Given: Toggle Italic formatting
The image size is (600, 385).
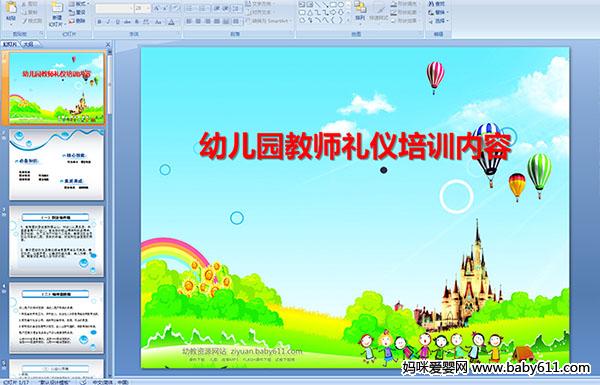Looking at the screenshot, I should (x=108, y=22).
